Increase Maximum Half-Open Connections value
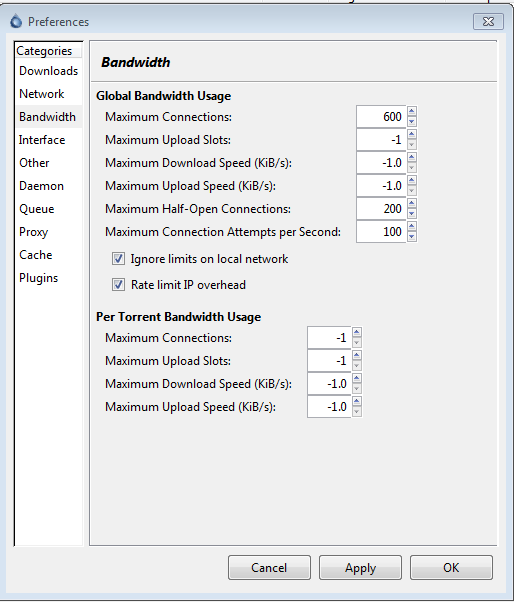Image resolution: width=514 pixels, height=602 pixels. 412,203
